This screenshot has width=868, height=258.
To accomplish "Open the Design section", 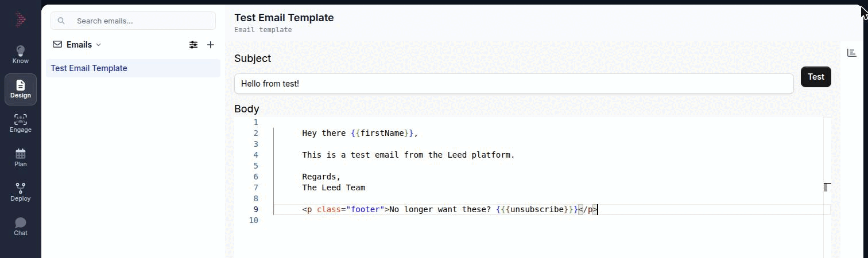I will (21, 89).
